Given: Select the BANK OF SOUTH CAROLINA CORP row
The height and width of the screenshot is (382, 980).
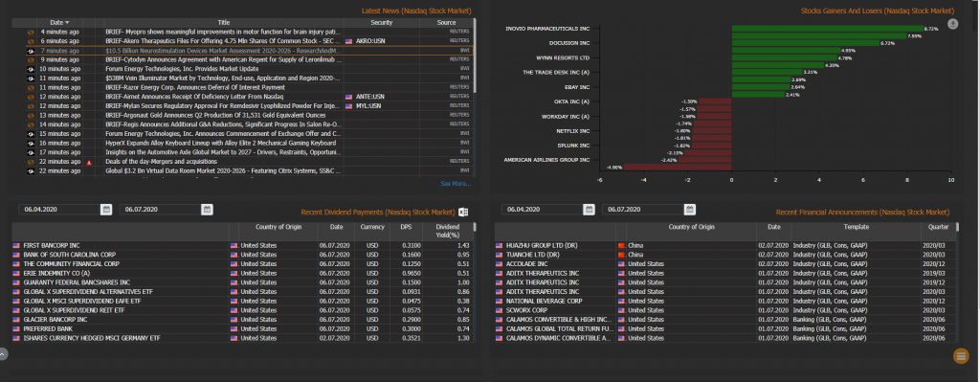Looking at the screenshot, I should pyautogui.click(x=242, y=255).
